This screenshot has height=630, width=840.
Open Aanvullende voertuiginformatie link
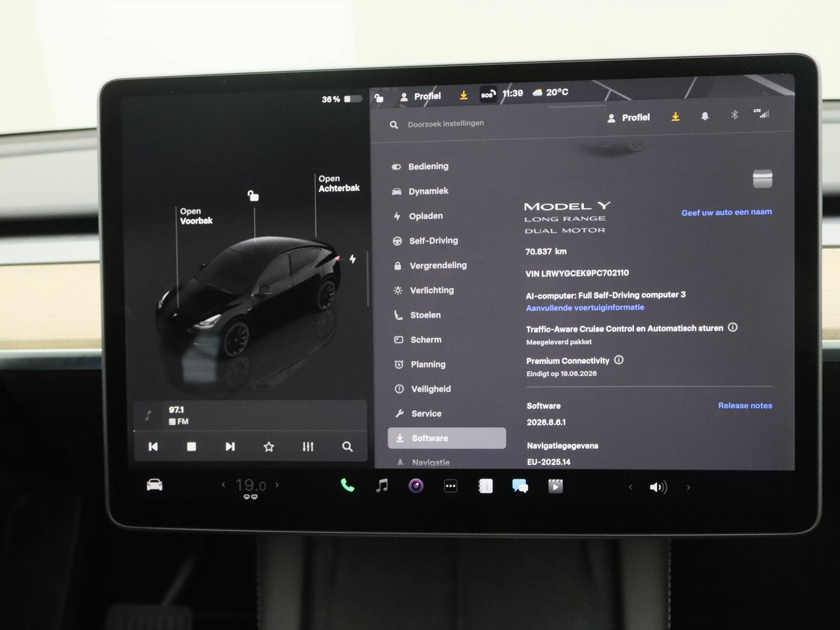click(x=585, y=308)
